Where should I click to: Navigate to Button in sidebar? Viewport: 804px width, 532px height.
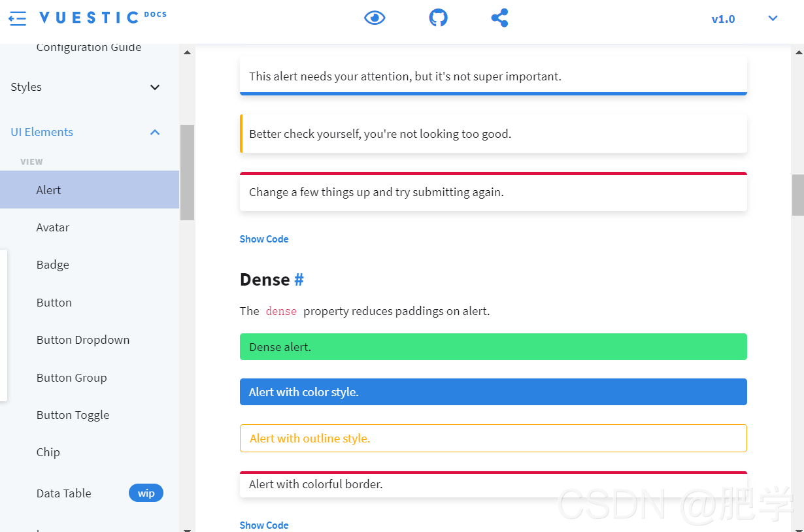coord(54,303)
